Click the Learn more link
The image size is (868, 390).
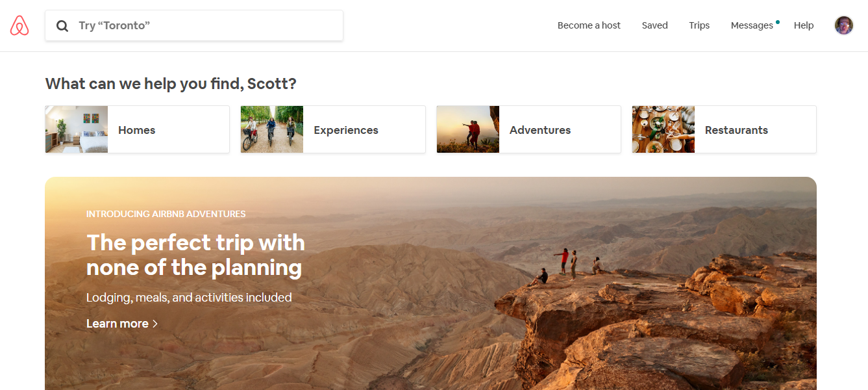tap(118, 324)
